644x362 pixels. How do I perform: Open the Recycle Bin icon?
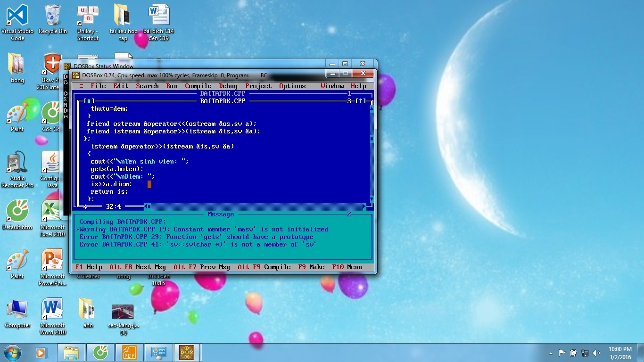click(53, 20)
